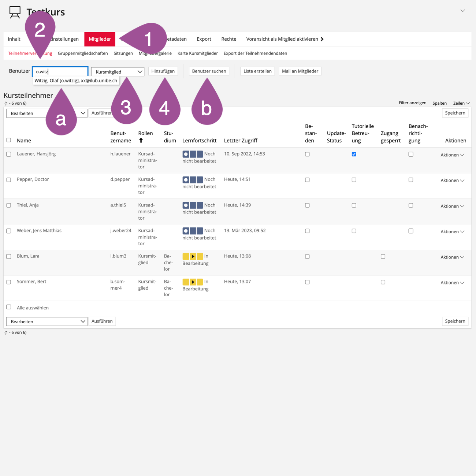Open the Gruppenmitgliedschaften sub-tab

pyautogui.click(x=83, y=53)
